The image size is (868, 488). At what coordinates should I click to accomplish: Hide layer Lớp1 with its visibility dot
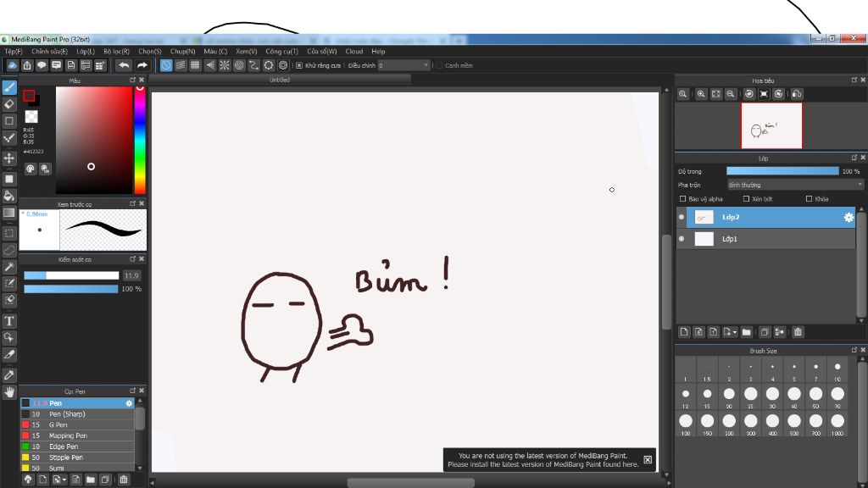tap(682, 239)
